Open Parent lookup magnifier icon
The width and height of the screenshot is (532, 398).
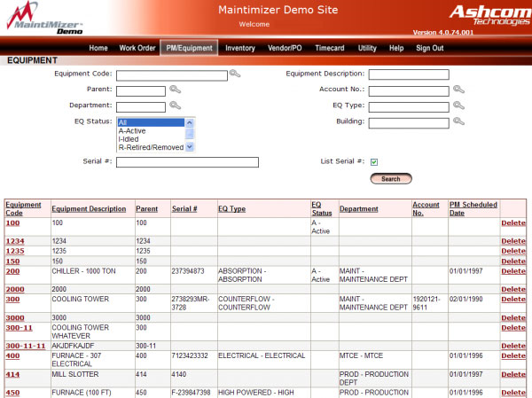[x=175, y=90]
